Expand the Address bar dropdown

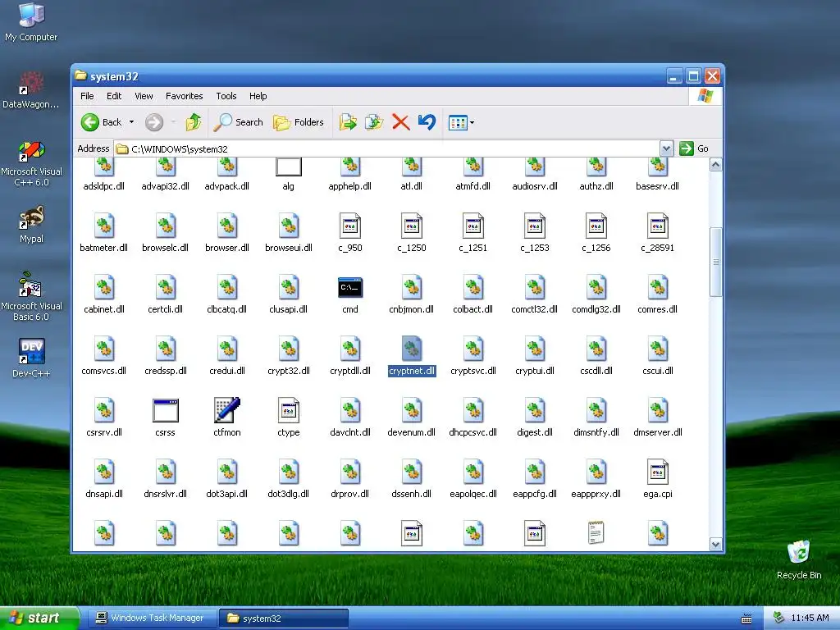tap(666, 148)
